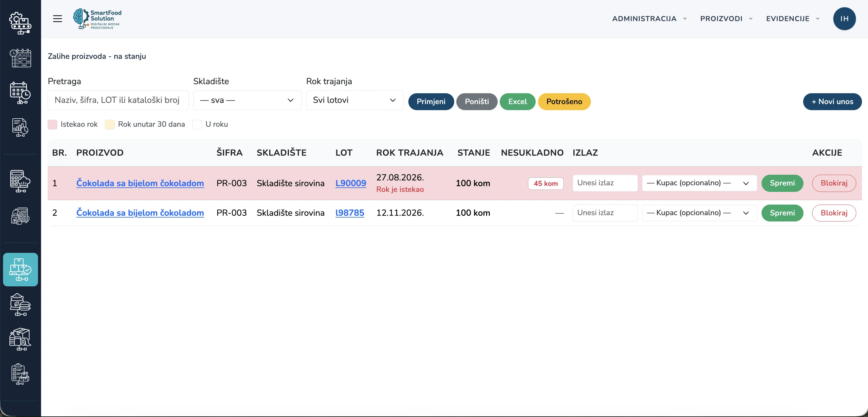
Task: Open the raw materials sack sidebar icon
Action: (20, 304)
